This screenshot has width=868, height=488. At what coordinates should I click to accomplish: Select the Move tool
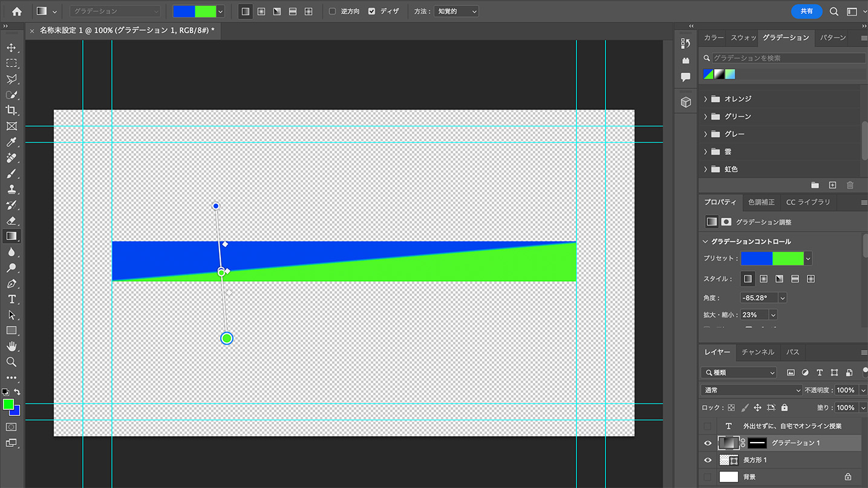point(12,47)
